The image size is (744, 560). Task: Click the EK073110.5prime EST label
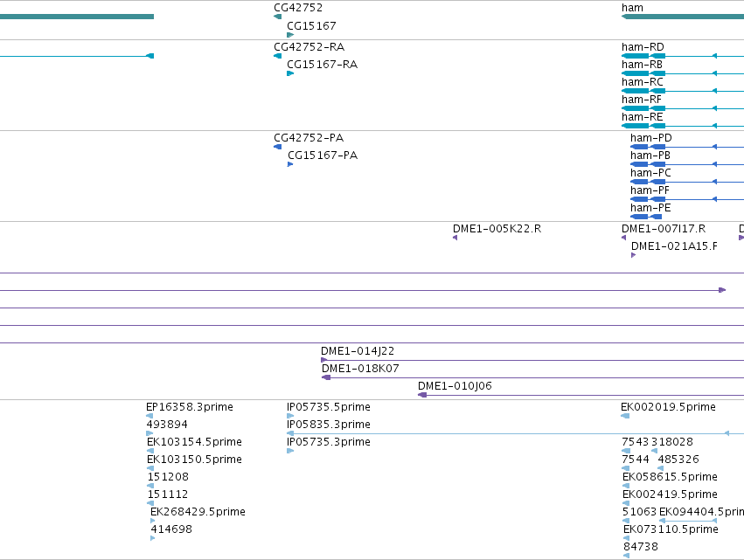pyautogui.click(x=671, y=530)
